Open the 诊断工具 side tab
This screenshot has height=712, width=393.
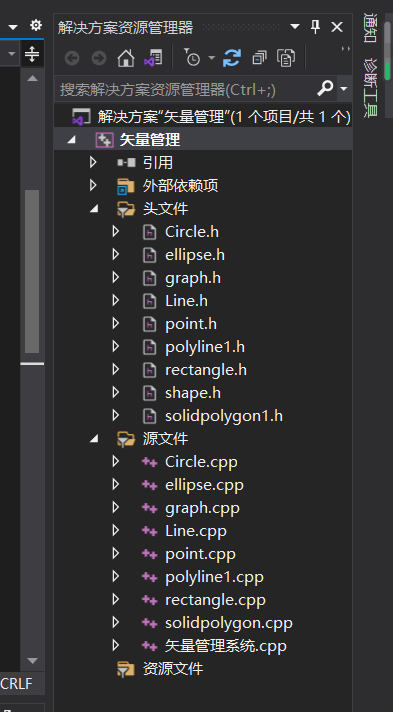pyautogui.click(x=370, y=88)
